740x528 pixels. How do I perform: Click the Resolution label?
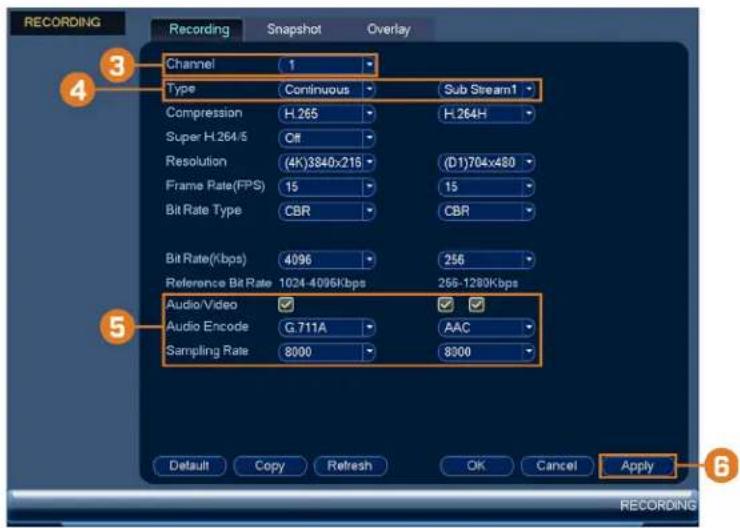pyautogui.click(x=196, y=161)
